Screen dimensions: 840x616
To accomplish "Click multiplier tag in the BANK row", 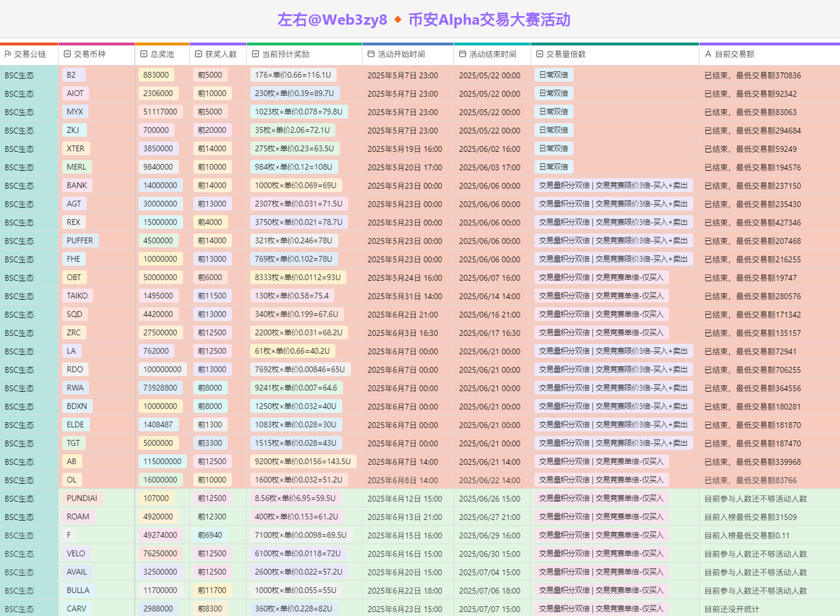I will click(x=614, y=185).
